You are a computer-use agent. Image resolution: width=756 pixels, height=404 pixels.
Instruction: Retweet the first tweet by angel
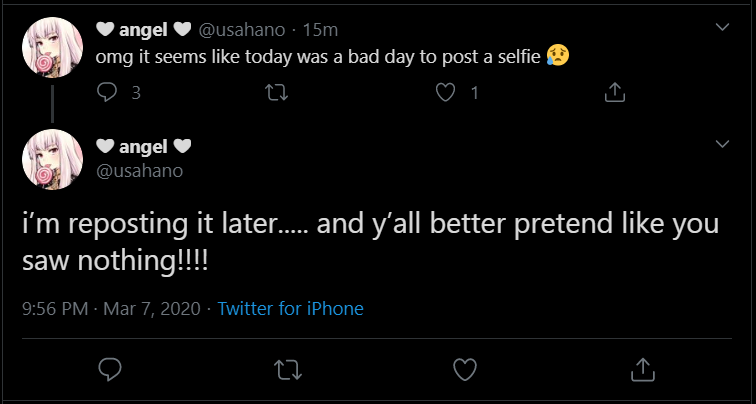[285, 93]
